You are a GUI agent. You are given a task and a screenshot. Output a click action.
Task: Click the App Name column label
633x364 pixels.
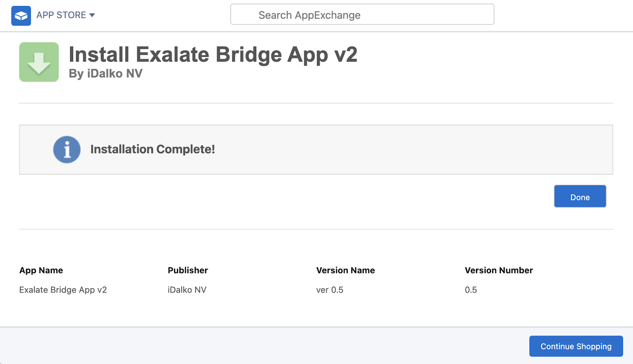tap(41, 270)
